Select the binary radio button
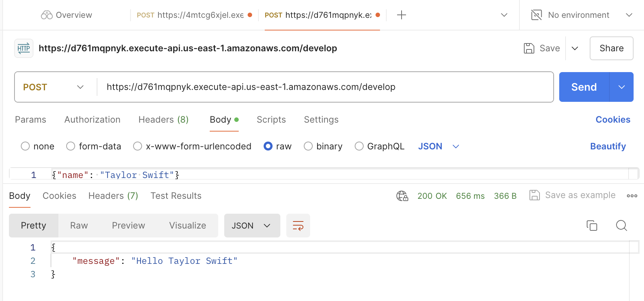 [308, 146]
